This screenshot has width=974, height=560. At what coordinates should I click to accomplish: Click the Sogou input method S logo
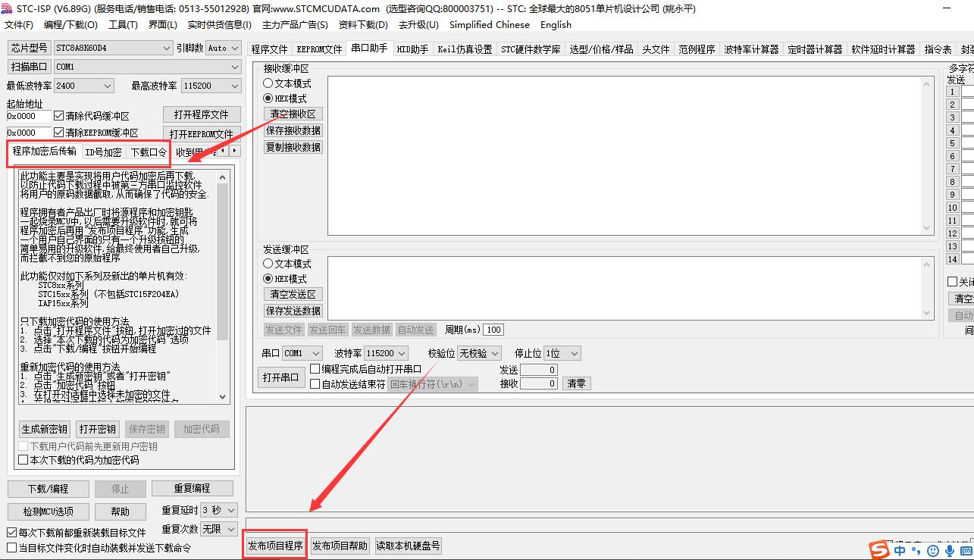click(x=879, y=549)
